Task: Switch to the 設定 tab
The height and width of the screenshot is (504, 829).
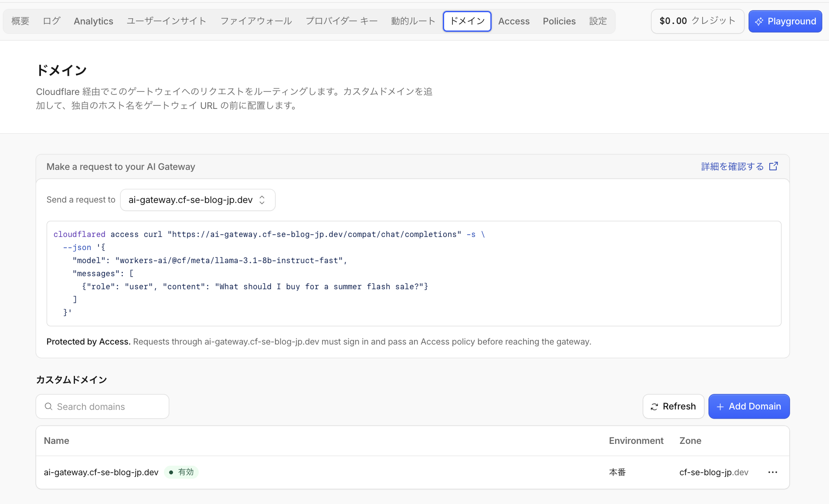Action: pyautogui.click(x=598, y=21)
